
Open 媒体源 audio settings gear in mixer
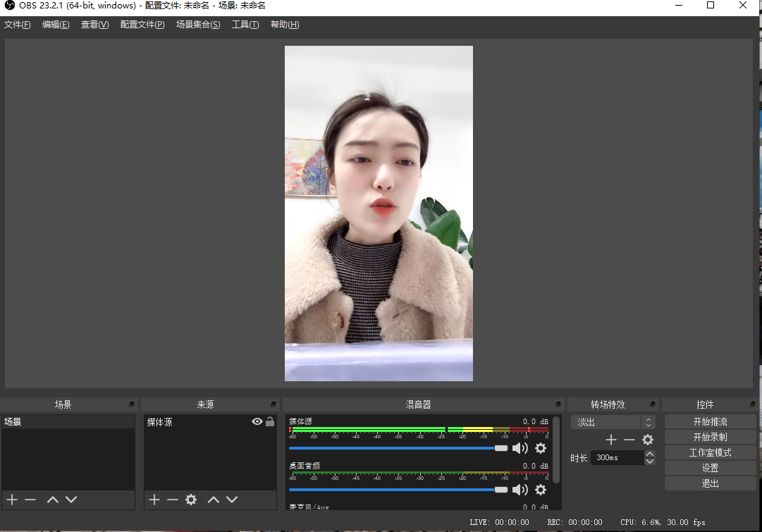(541, 448)
